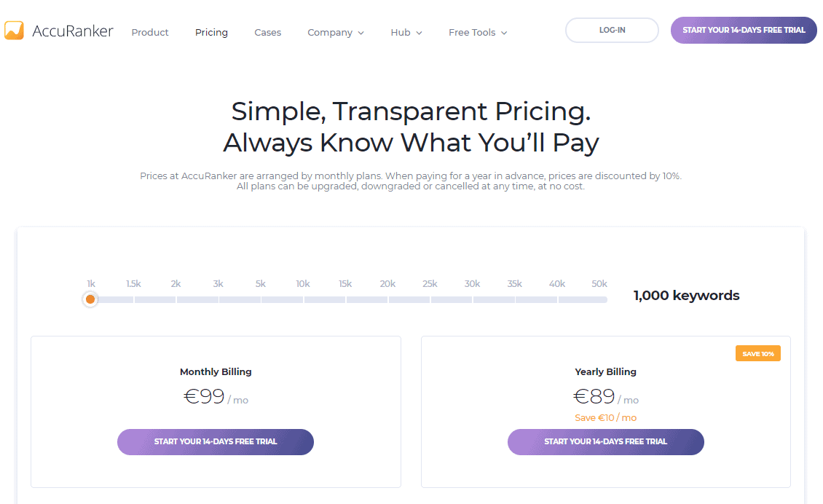Start free trial under Monthly Billing
The height and width of the screenshot is (504, 823).
point(216,442)
